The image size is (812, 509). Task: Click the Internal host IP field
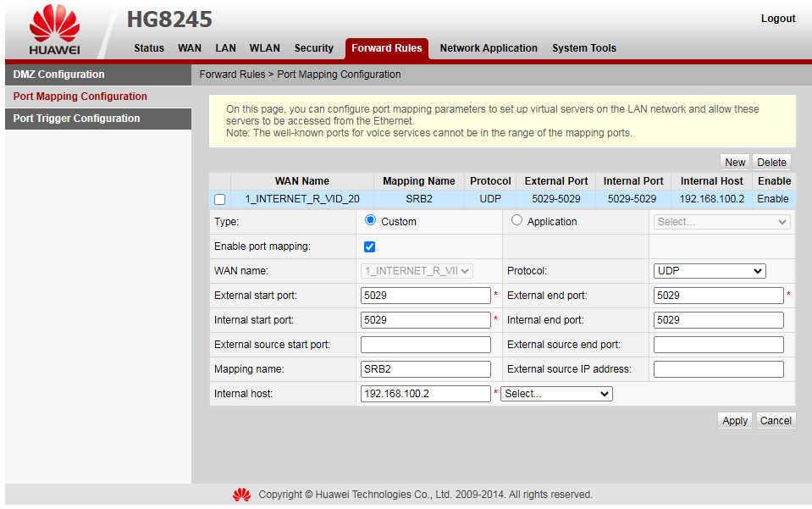[x=426, y=394]
